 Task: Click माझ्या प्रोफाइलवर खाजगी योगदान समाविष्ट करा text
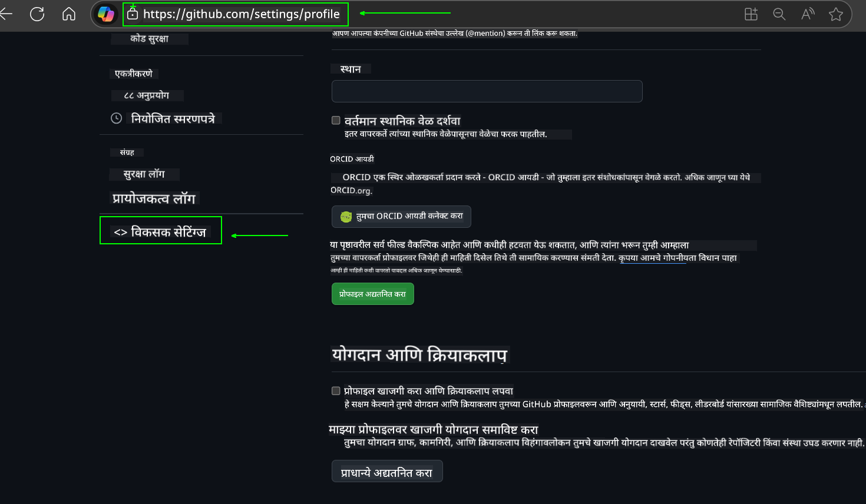434,430
